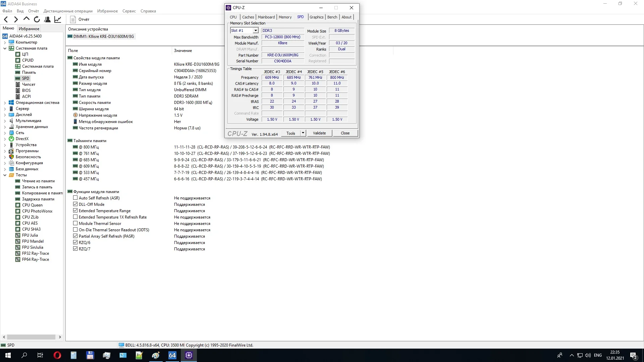
Task: Open Slot #1 memory slot dropdown
Action: pyautogui.click(x=256, y=31)
